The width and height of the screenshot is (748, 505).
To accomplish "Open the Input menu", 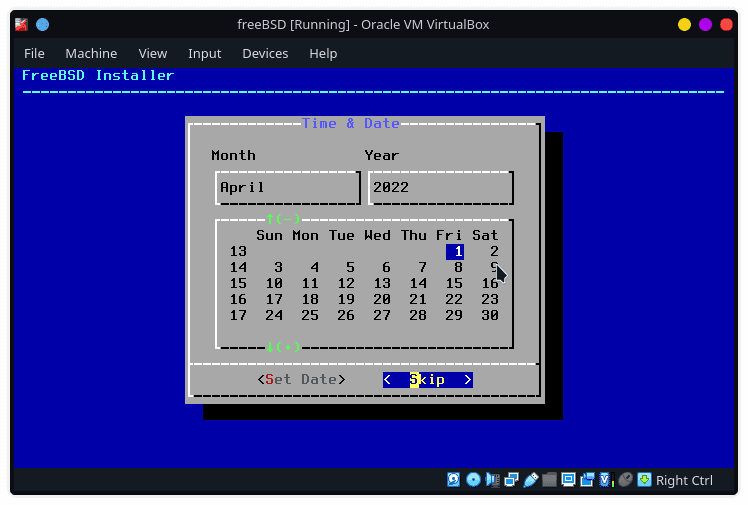I will [x=204, y=53].
